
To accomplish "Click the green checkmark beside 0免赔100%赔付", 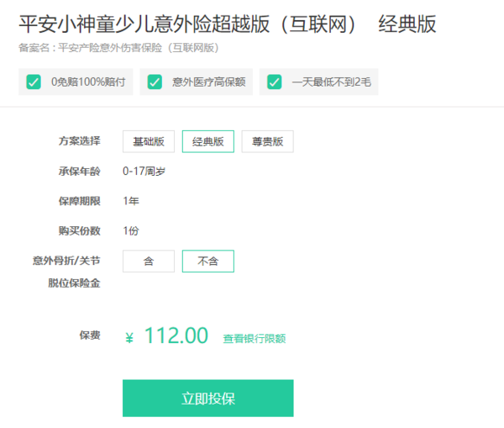I will pos(34,82).
